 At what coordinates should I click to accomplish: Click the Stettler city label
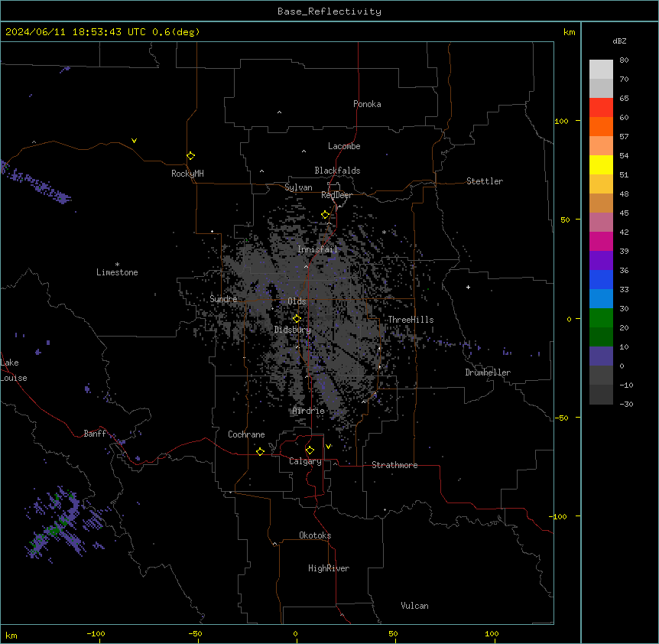pyautogui.click(x=485, y=181)
